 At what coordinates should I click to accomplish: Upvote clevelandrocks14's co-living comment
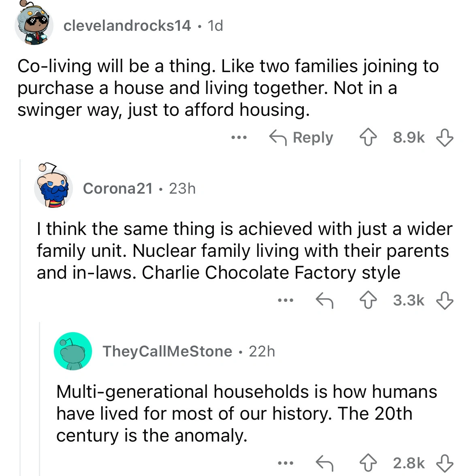pos(368,138)
